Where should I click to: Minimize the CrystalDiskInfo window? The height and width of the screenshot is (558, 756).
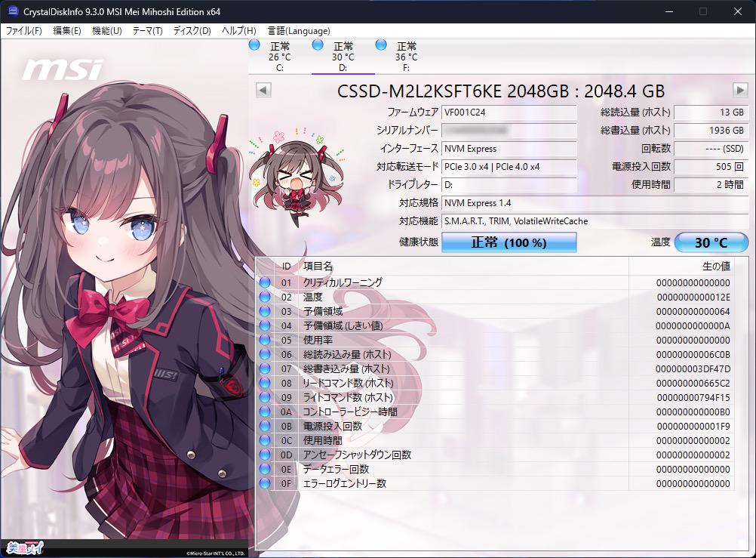(668, 11)
